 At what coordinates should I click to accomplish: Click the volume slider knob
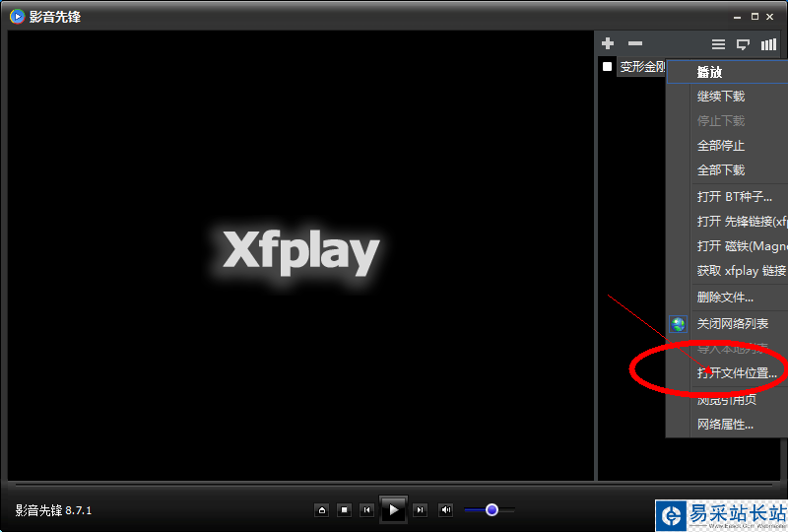tap(492, 510)
